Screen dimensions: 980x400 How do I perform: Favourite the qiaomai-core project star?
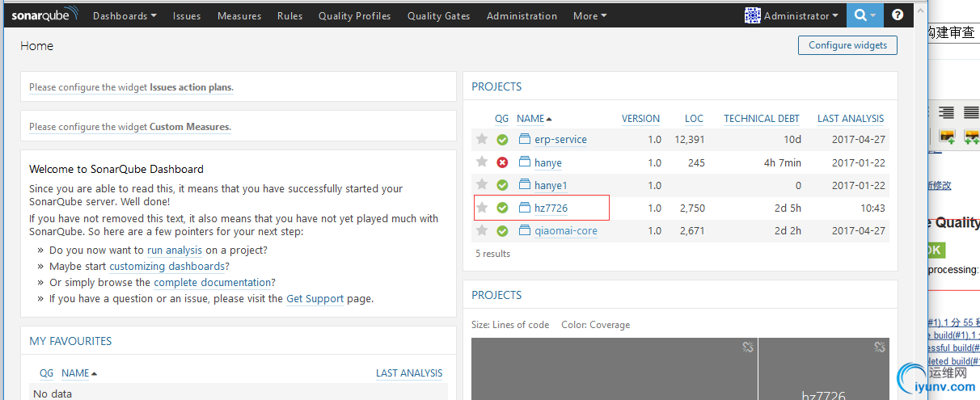(x=482, y=230)
